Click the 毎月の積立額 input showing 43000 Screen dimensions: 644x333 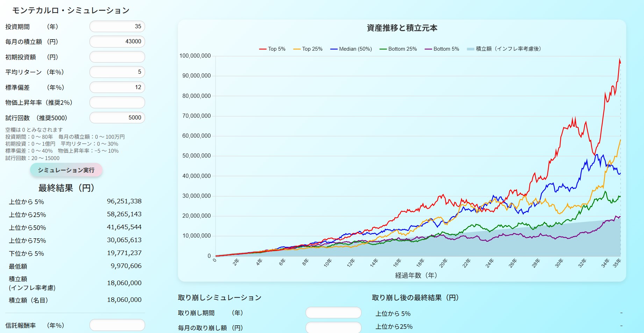point(117,42)
